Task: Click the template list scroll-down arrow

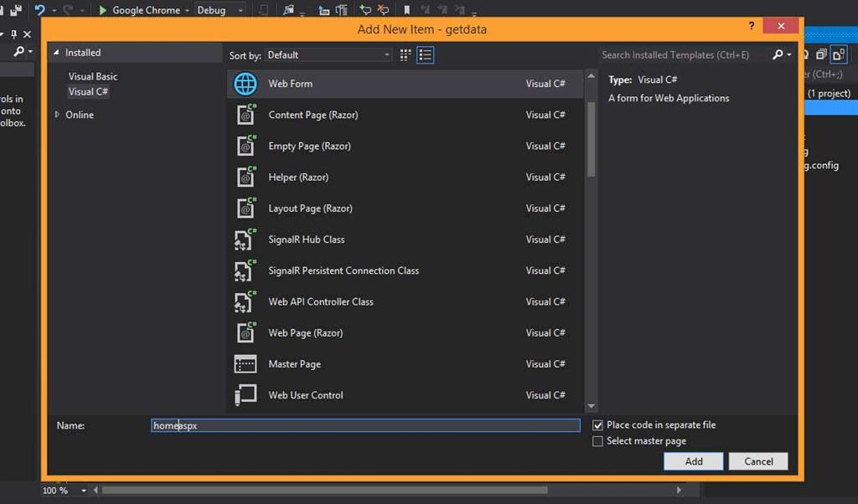Action: pyautogui.click(x=591, y=406)
